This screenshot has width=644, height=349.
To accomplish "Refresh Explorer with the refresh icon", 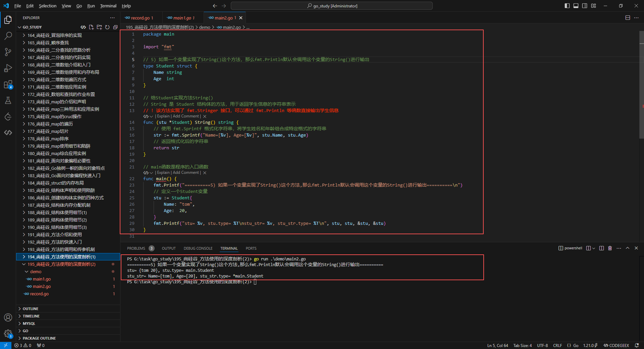I will pos(107,27).
